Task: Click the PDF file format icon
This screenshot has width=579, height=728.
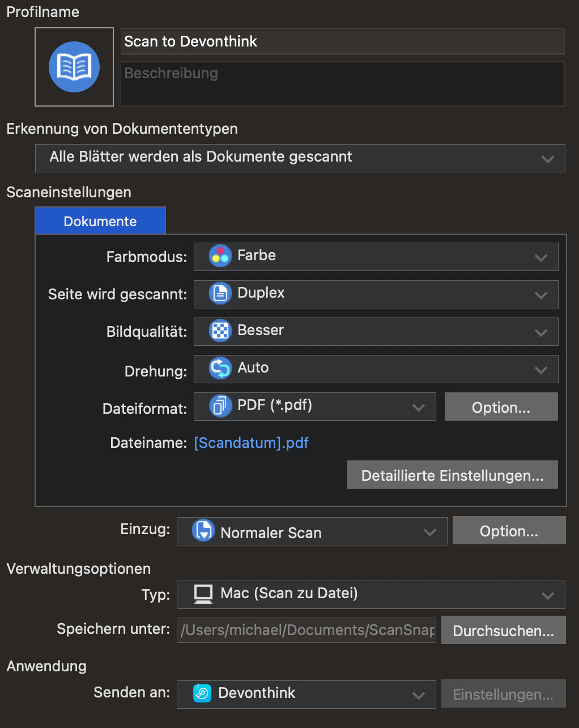Action: (220, 406)
